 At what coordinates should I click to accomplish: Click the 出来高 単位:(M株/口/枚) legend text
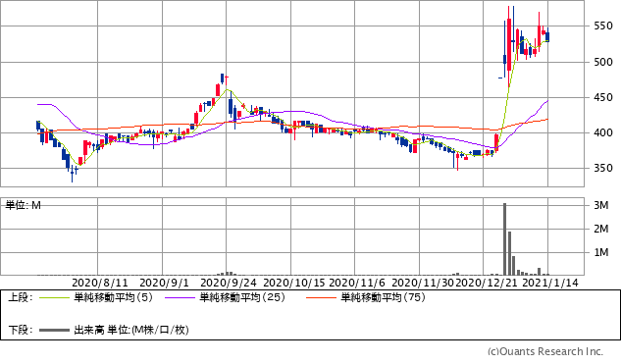click(131, 330)
